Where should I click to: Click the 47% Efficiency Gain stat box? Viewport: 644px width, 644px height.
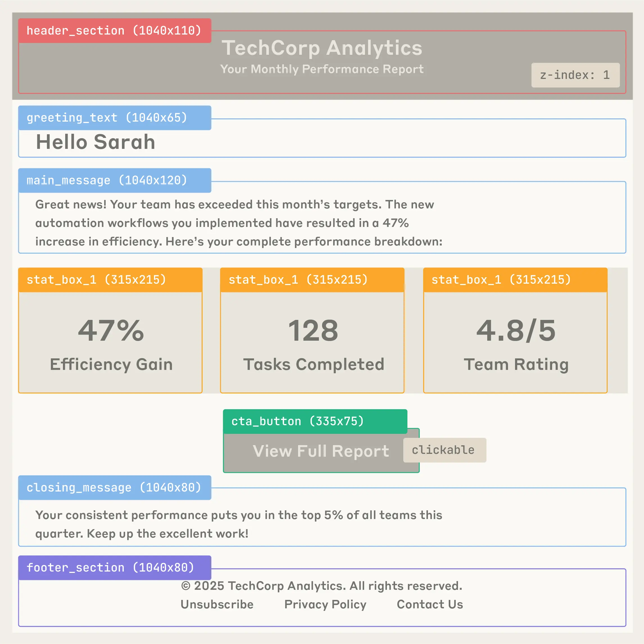point(110,343)
